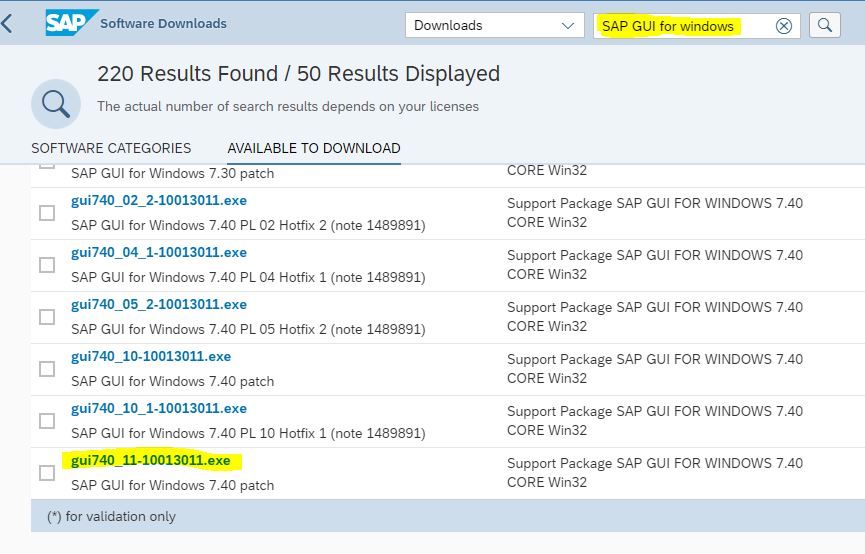The width and height of the screenshot is (865, 554).
Task: Tick checkbox for gui740_02_2-10013011.exe
Action: tap(47, 212)
